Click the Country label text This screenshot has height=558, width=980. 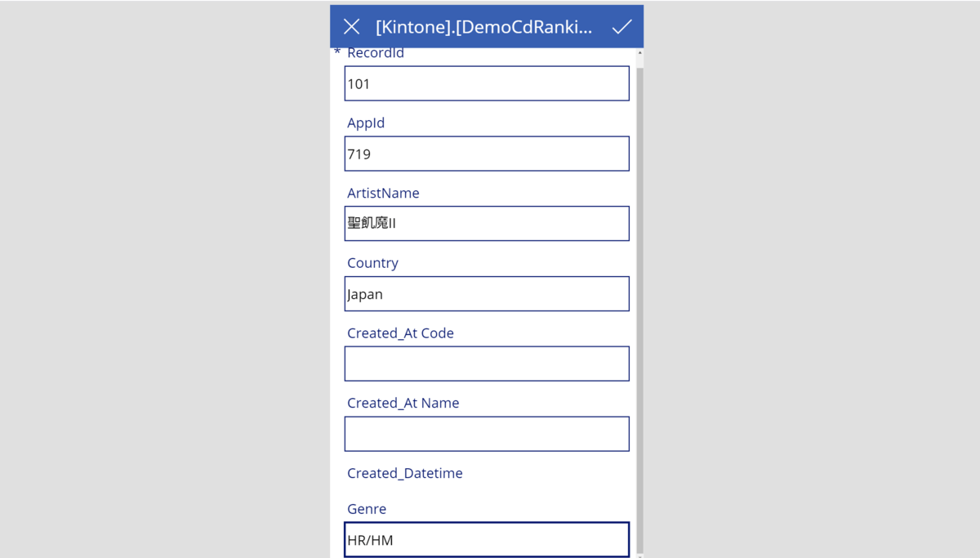click(x=372, y=263)
